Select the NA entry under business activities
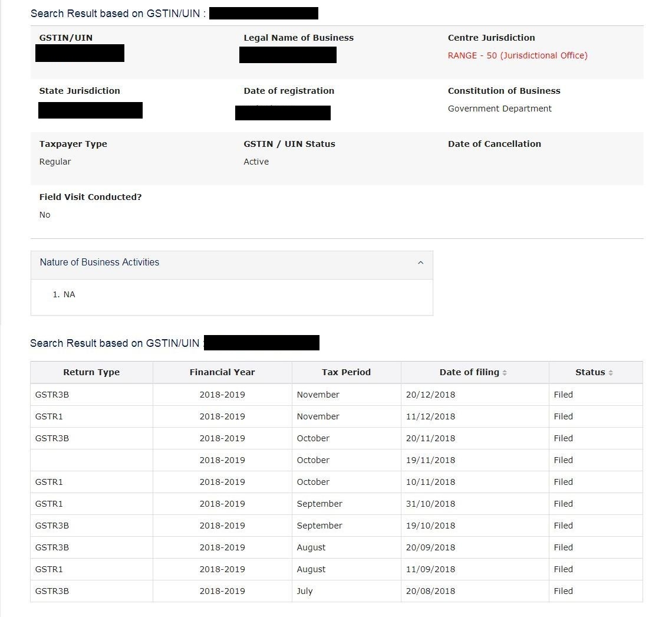The width and height of the screenshot is (672, 617). coord(70,294)
